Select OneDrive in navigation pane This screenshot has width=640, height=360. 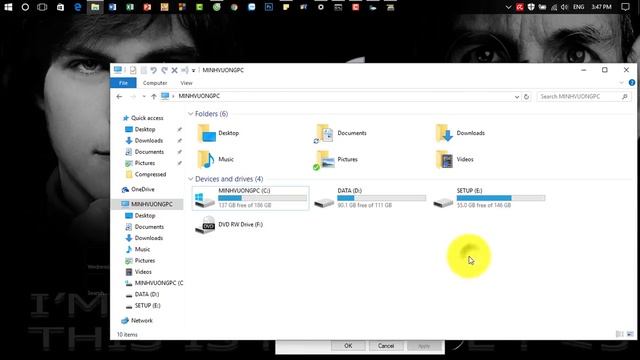click(142, 189)
